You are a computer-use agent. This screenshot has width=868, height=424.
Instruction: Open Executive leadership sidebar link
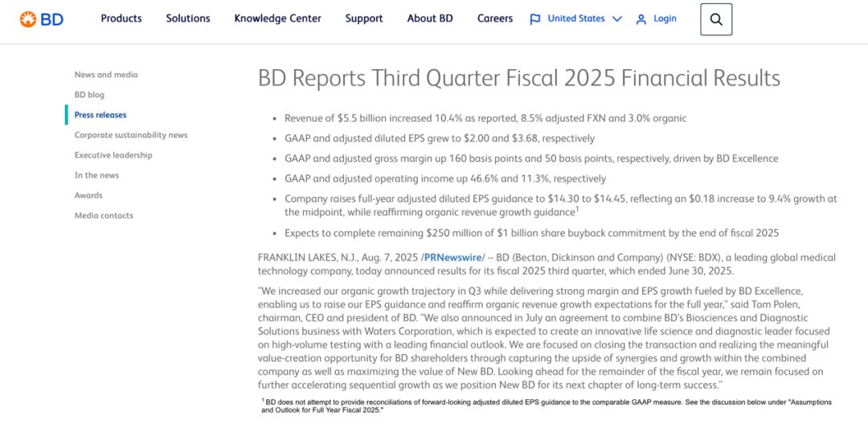(113, 155)
